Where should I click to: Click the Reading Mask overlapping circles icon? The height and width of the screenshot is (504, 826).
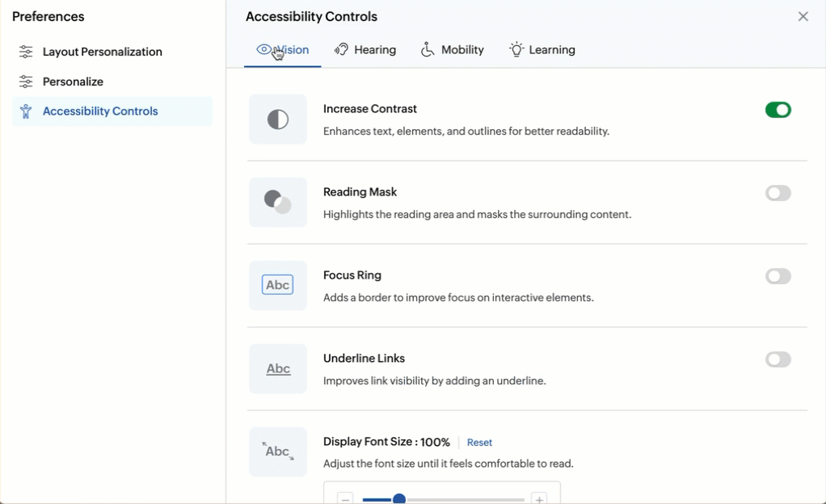point(277,202)
